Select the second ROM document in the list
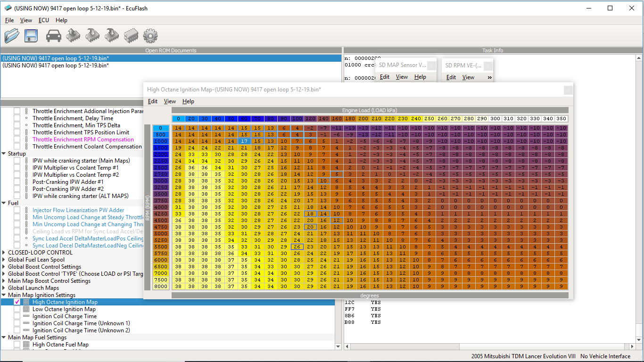 pos(56,66)
